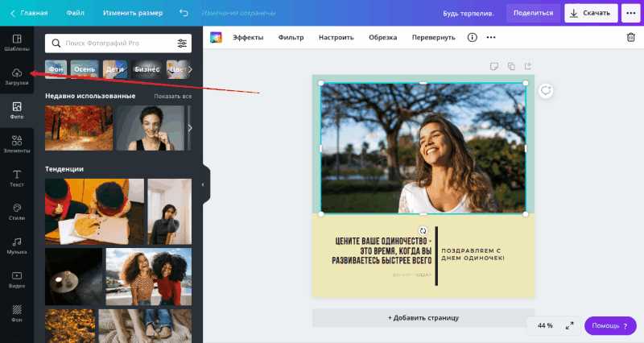The width and height of the screenshot is (644, 343).
Task: Open the Файл menu
Action: [x=75, y=13]
